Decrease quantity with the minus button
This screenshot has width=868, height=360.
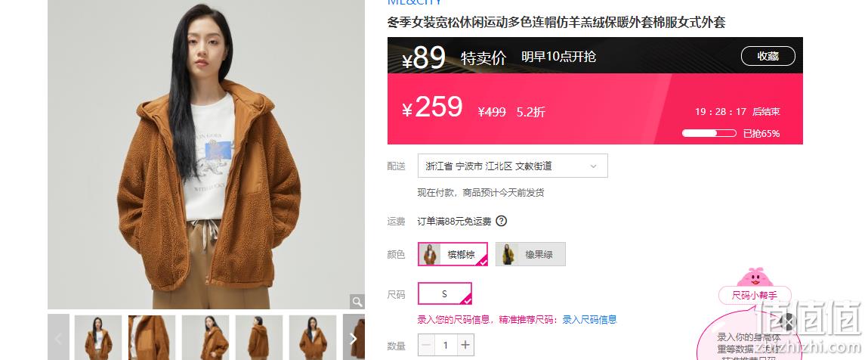[x=426, y=346]
